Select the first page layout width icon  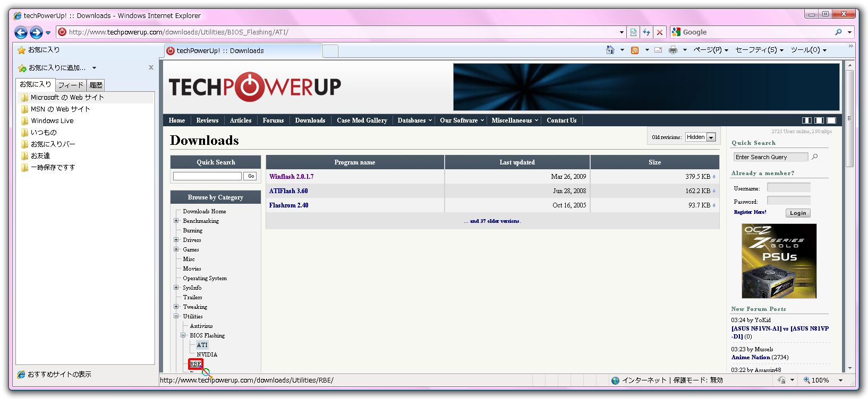coord(807,120)
